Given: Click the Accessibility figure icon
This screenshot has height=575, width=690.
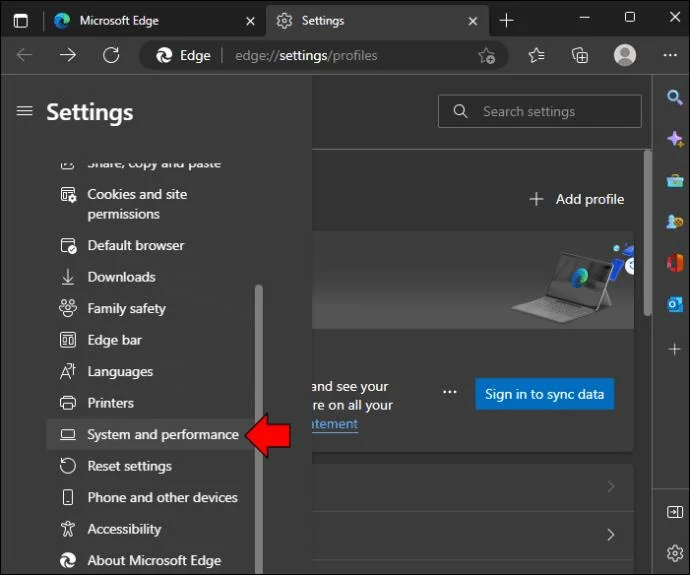Looking at the screenshot, I should pos(68,529).
